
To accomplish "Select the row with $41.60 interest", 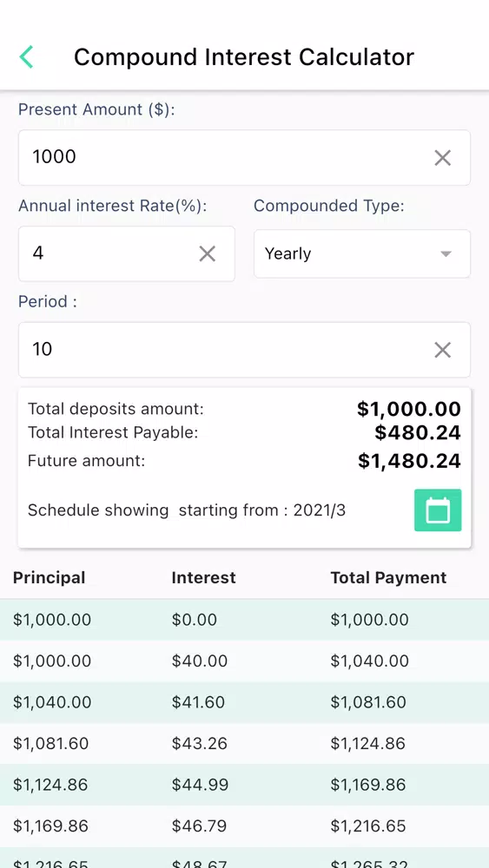I will click(244, 702).
